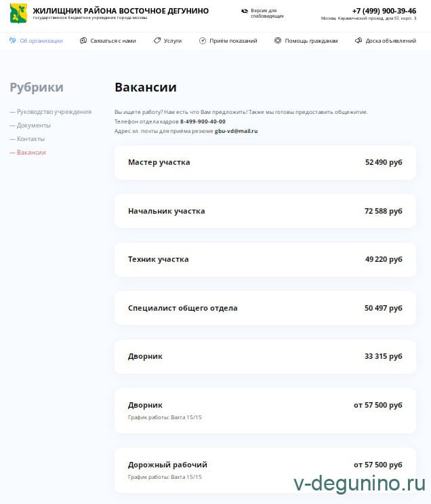This screenshot has height=504, width=431.
Task: Click the gauge icon beside Приём показаний
Action: pos(203,41)
